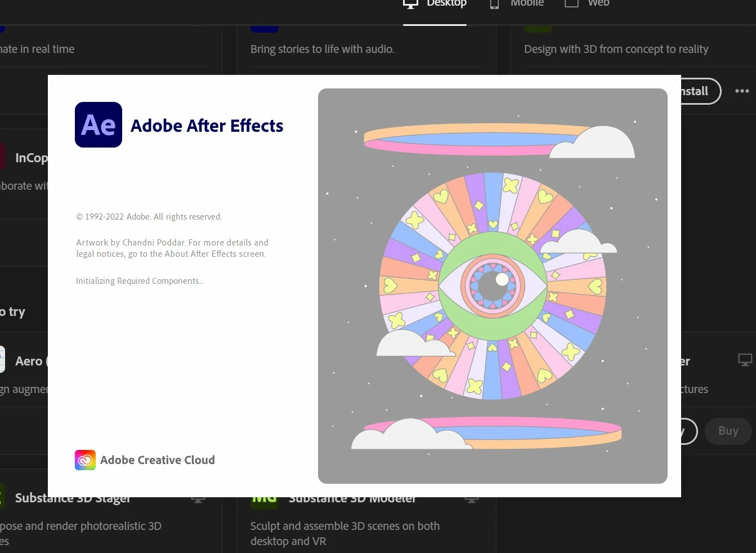
Task: Click the partially hidden Install button
Action: (701, 91)
